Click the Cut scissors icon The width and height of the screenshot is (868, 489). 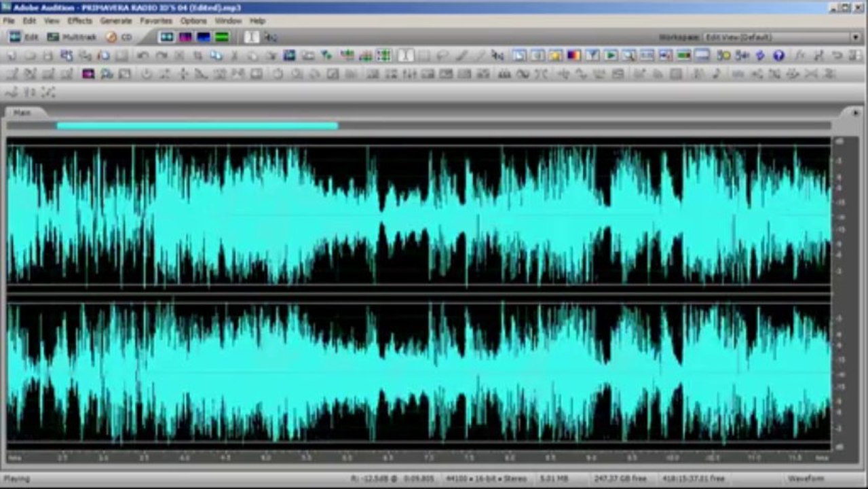pos(234,56)
